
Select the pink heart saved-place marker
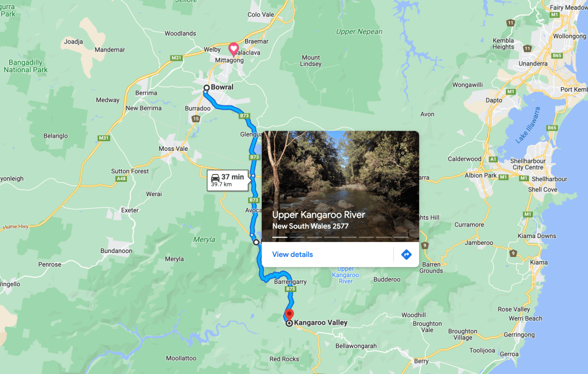pyautogui.click(x=233, y=49)
